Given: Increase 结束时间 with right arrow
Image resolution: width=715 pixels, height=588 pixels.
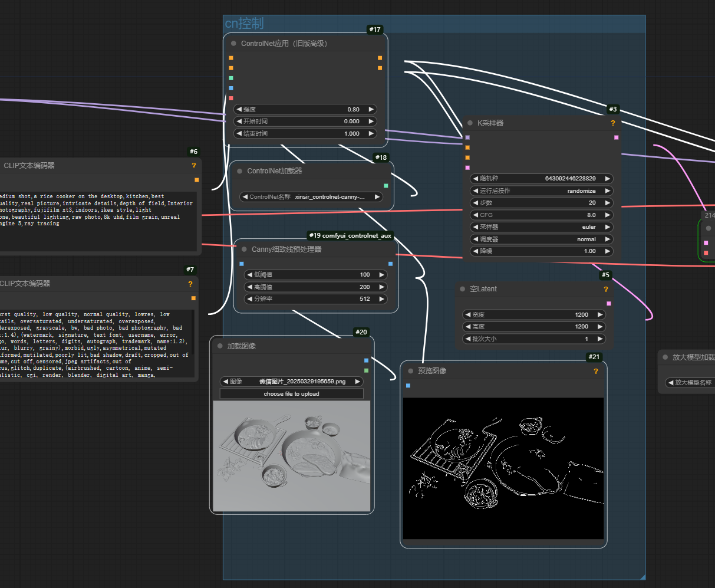Looking at the screenshot, I should 371,134.
